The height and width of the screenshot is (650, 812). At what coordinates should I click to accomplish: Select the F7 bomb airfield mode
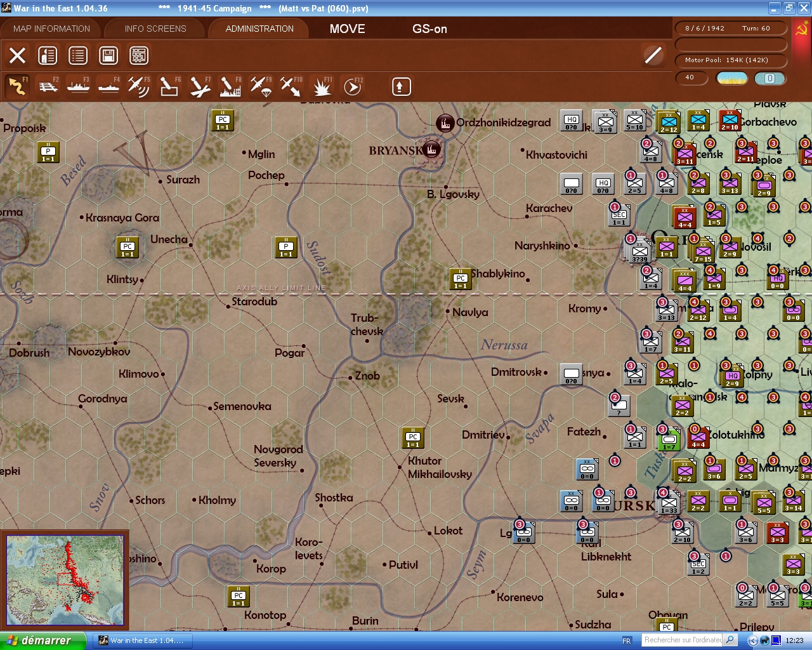click(200, 86)
